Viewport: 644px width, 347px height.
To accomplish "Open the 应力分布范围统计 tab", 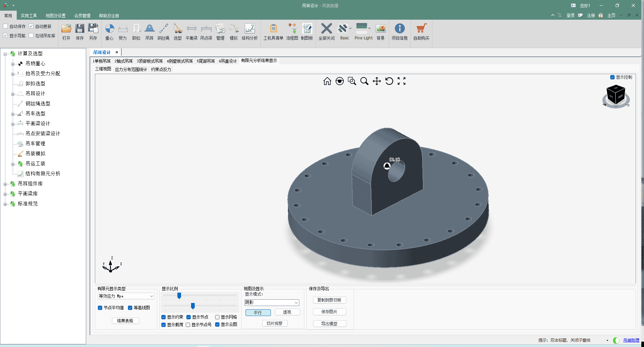I will (x=131, y=69).
